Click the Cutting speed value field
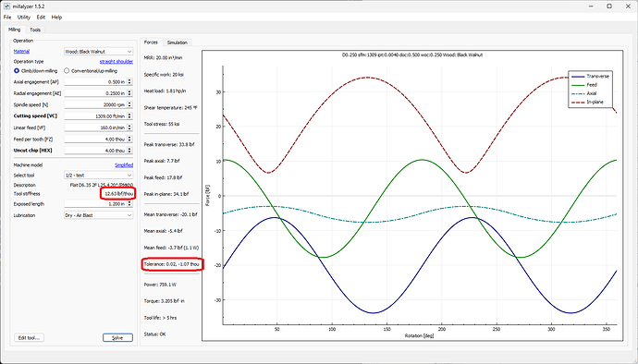The width and height of the screenshot is (638, 364). (95, 115)
